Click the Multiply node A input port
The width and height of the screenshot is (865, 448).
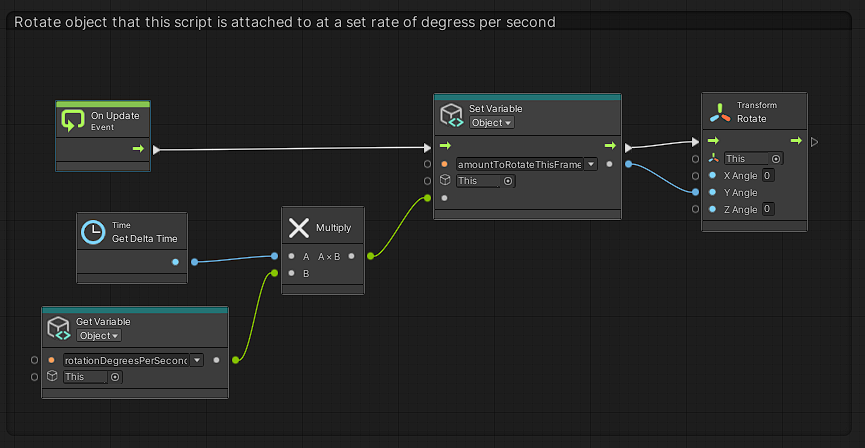click(x=291, y=256)
